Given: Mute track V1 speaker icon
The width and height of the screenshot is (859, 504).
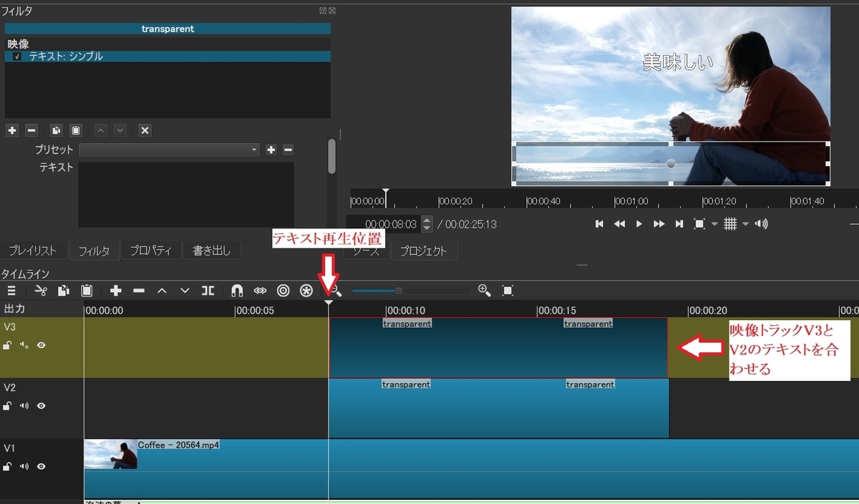Looking at the screenshot, I should click(x=24, y=467).
